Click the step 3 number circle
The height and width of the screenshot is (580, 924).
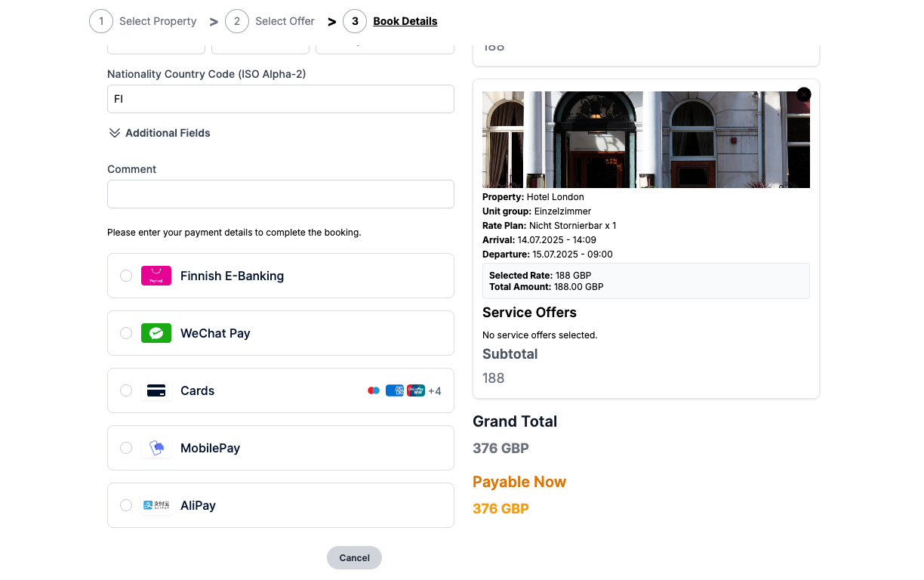coord(355,21)
